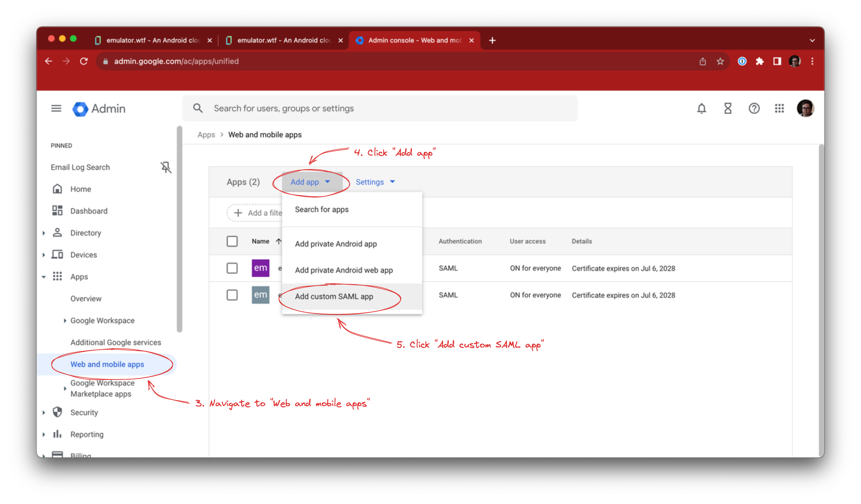Unpin Email Log Search from pinned section

[166, 168]
